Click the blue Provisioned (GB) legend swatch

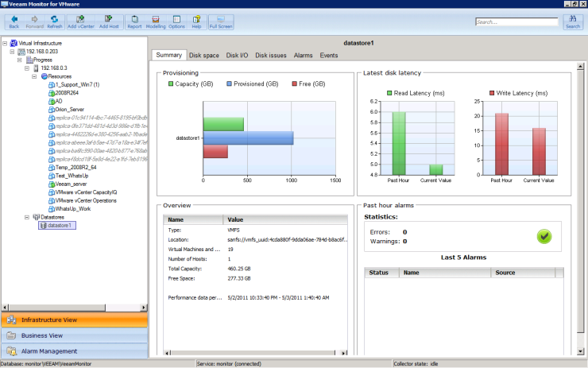229,83
